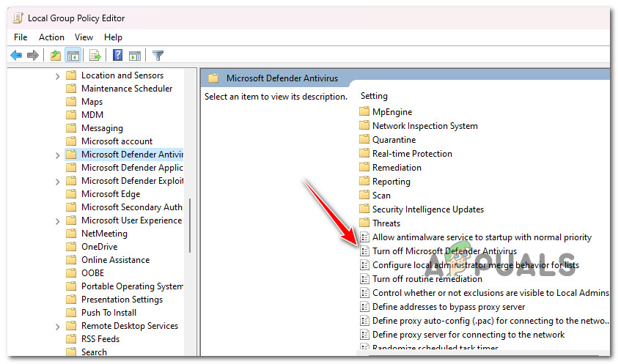Expand the Remote Desktop Services node
The width and height of the screenshot is (618, 364).
click(x=57, y=327)
